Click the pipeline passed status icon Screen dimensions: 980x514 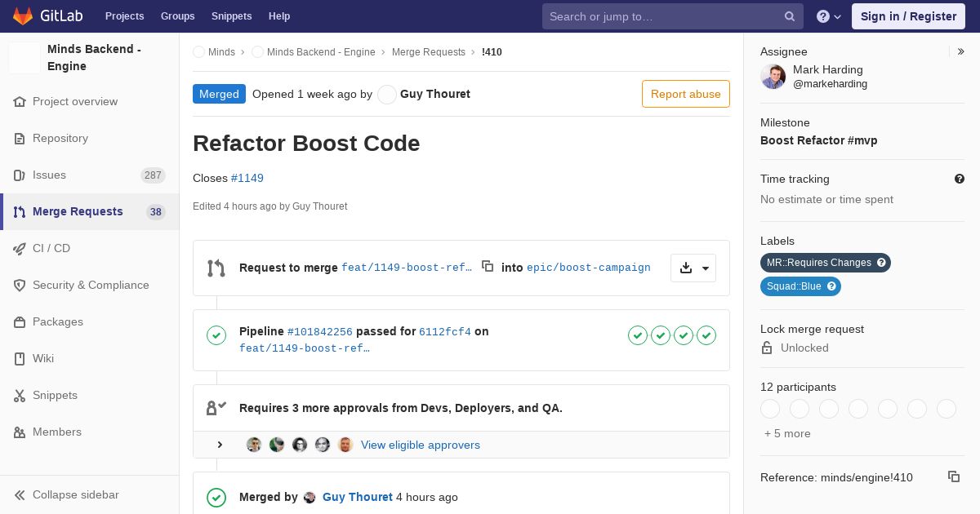[x=216, y=335]
